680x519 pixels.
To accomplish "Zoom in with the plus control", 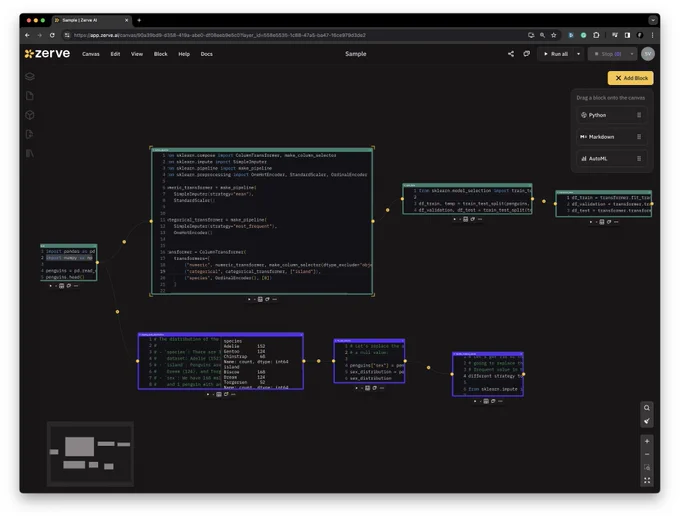I will tap(647, 441).
